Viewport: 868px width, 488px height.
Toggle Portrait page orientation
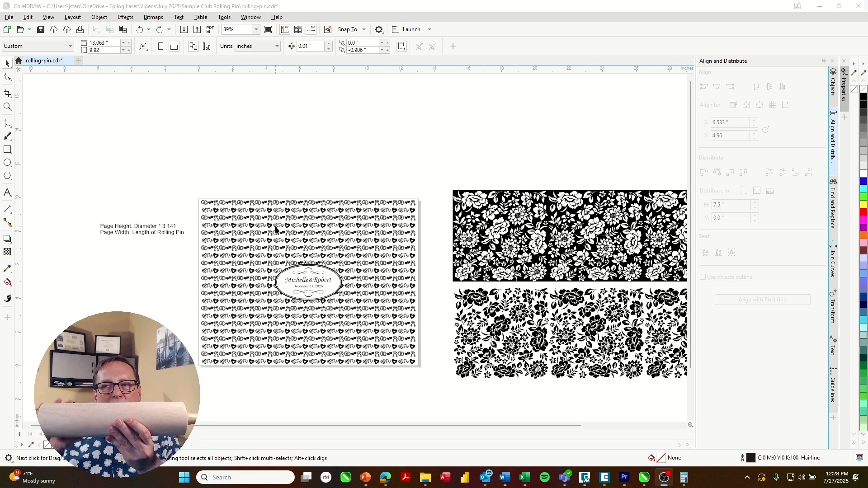tap(160, 46)
